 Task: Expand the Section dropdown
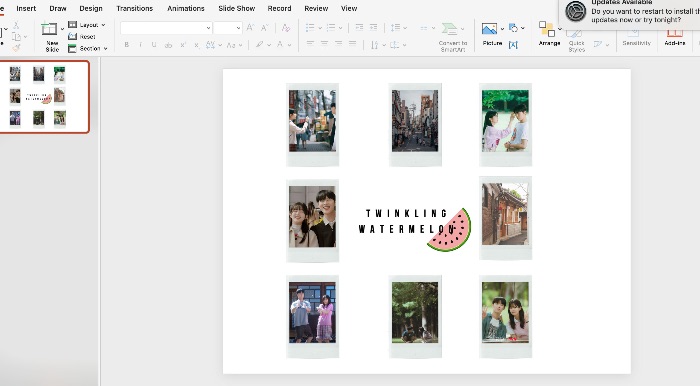click(88, 48)
